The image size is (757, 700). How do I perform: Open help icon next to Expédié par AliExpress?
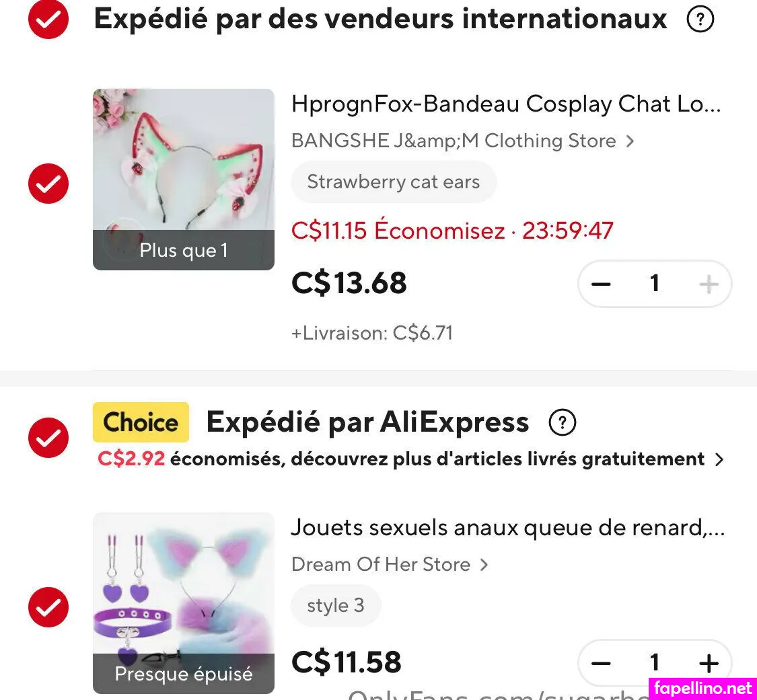(x=563, y=423)
